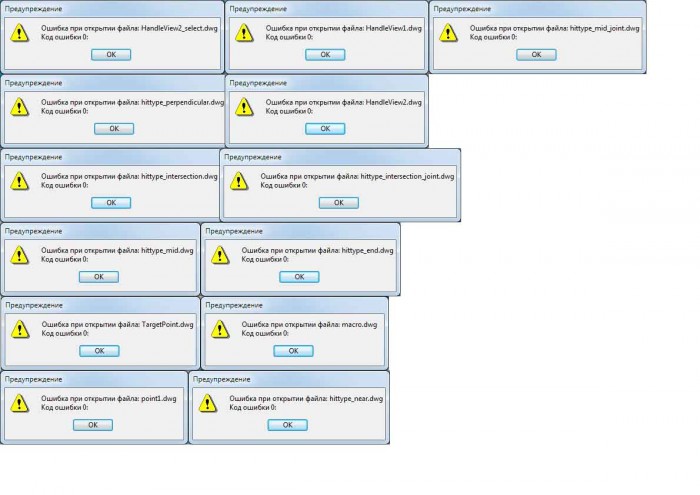This screenshot has height=495, width=700.
Task: Select the message text naming hittype_mid.dwg
Action: tap(117, 250)
